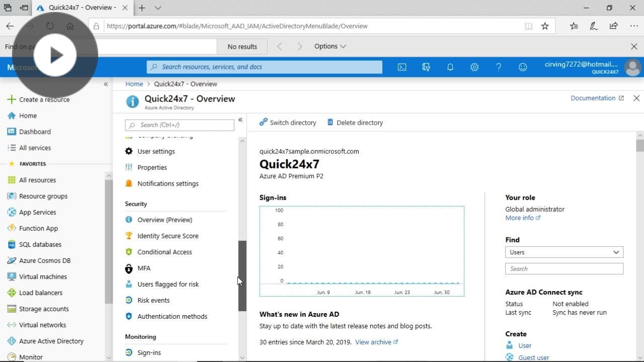Click the account avatar picture
Screen dimensions: 644x362
[x=632, y=67]
